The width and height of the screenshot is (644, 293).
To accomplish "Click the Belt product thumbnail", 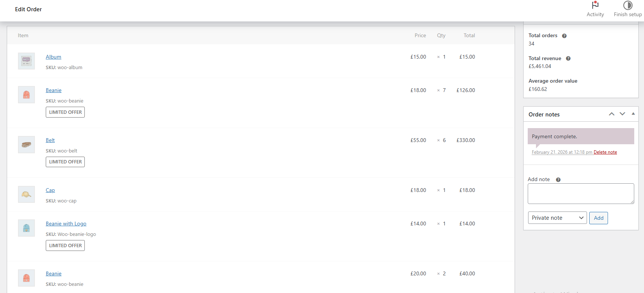I will [26, 144].
